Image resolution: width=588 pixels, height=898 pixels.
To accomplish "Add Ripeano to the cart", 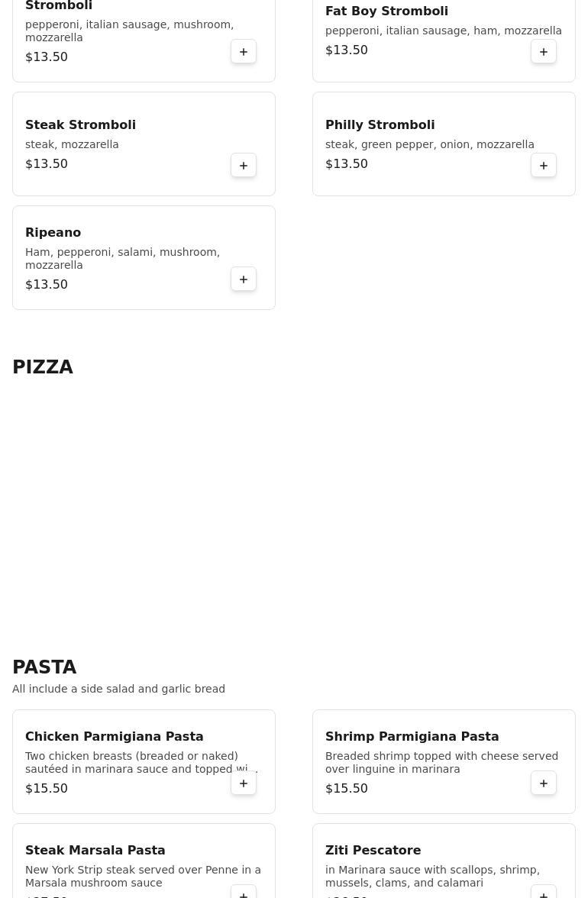I will 244,279.
